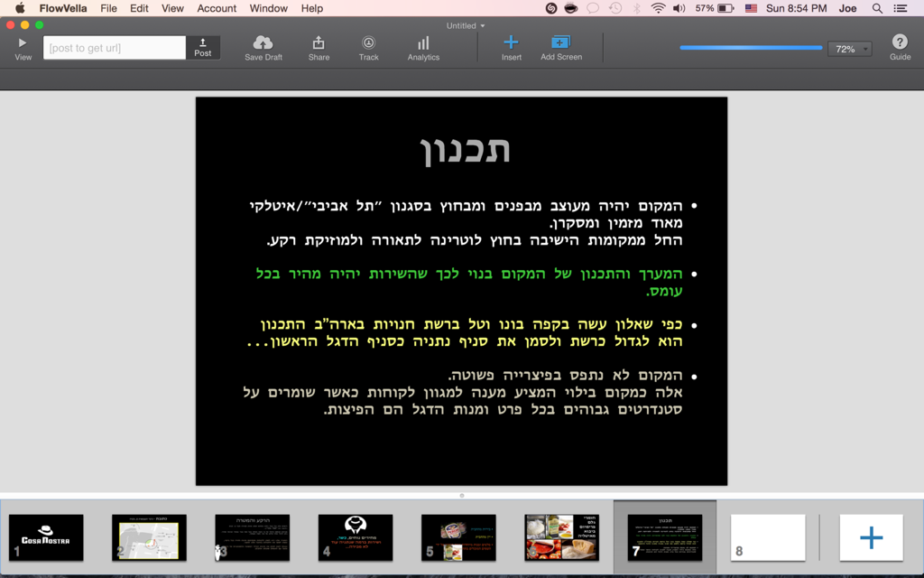Click the Add Screen icon
Viewport: 924px width, 578px height.
(x=560, y=42)
